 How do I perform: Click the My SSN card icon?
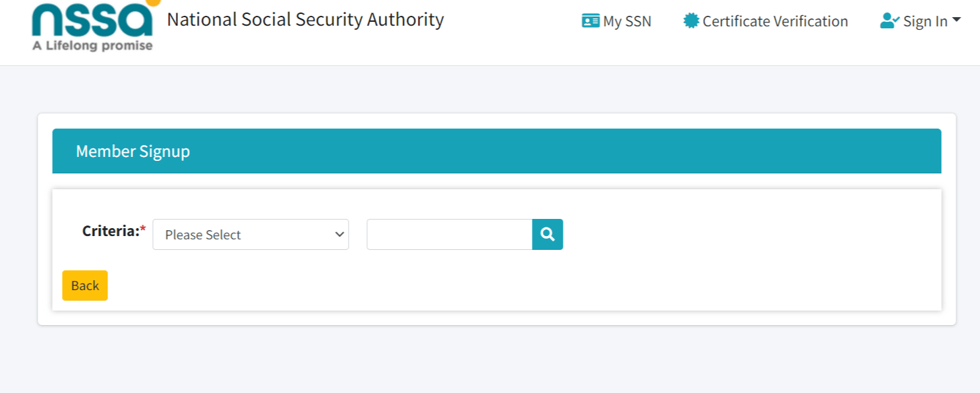591,20
